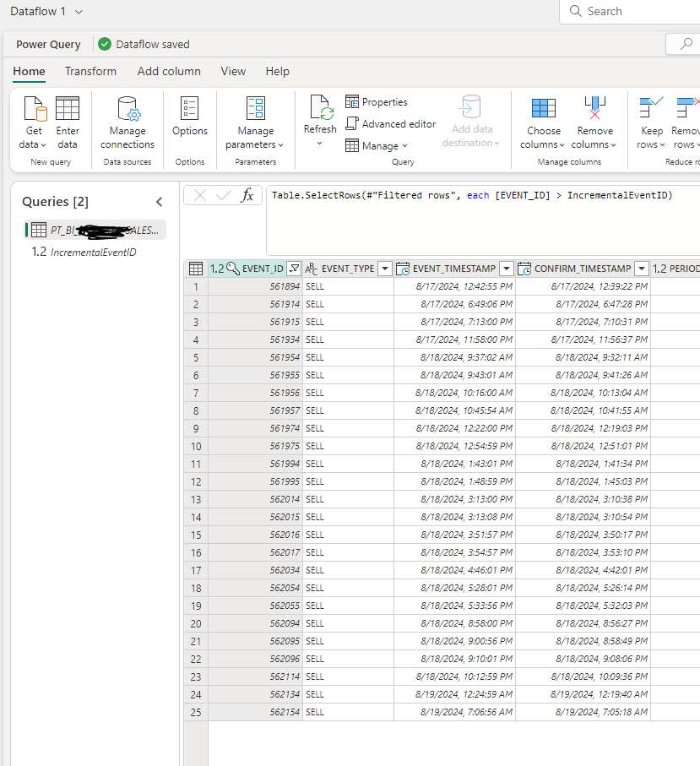Click the fx formula icon

pos(247,195)
